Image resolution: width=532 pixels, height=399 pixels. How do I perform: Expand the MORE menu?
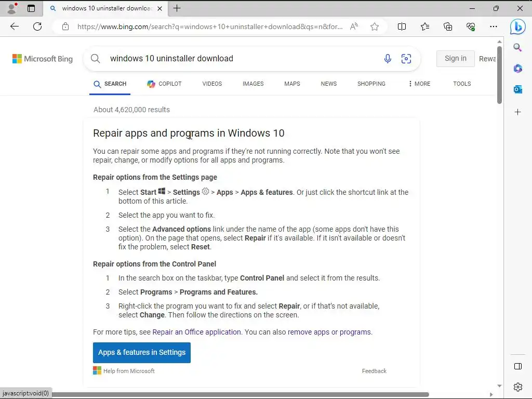click(x=420, y=84)
